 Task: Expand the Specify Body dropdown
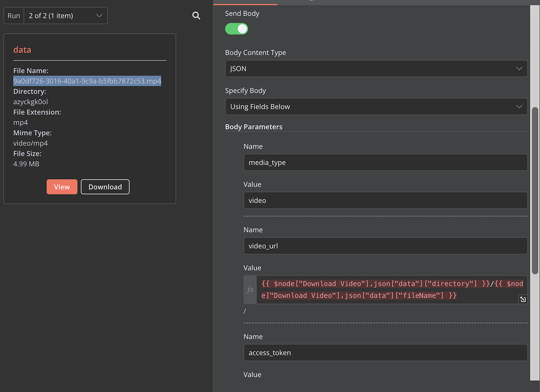pyautogui.click(x=376, y=107)
